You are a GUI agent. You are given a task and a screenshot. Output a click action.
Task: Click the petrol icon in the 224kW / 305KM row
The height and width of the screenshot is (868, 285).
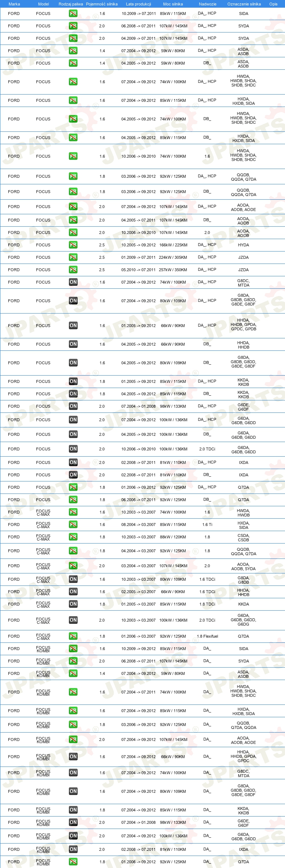click(73, 257)
